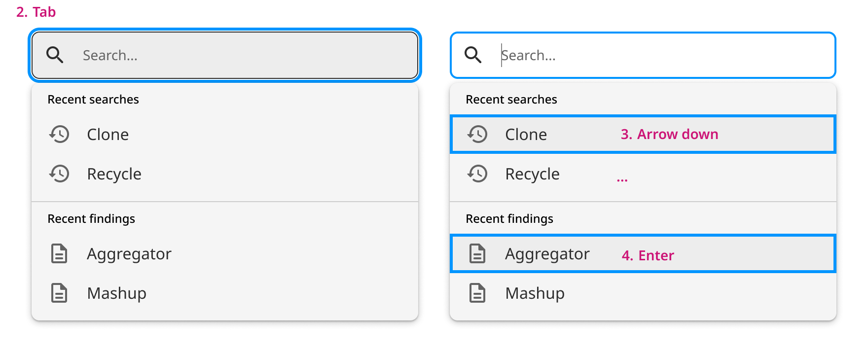Open Aggregator finding in left panel
The image size is (868, 352).
tap(225, 253)
